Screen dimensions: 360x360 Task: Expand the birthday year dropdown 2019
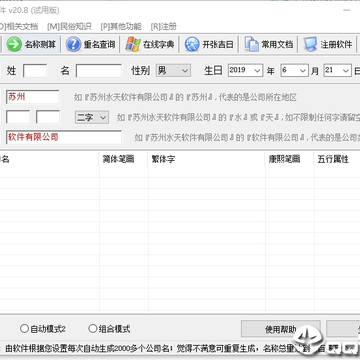pyautogui.click(x=246, y=71)
